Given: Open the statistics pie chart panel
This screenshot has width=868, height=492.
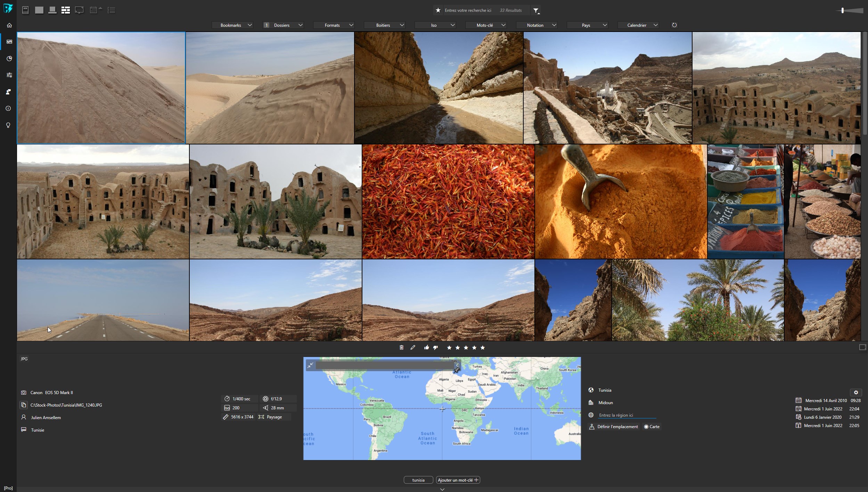Looking at the screenshot, I should pyautogui.click(x=9, y=58).
